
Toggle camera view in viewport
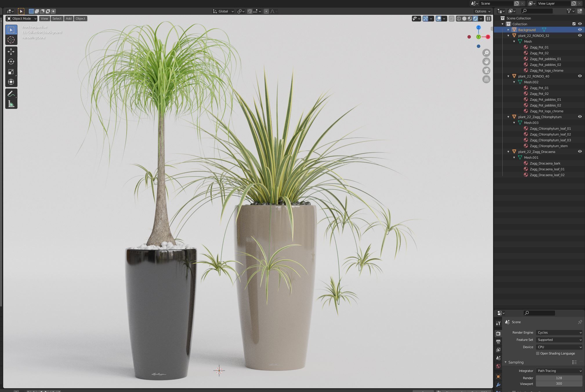[x=486, y=71]
